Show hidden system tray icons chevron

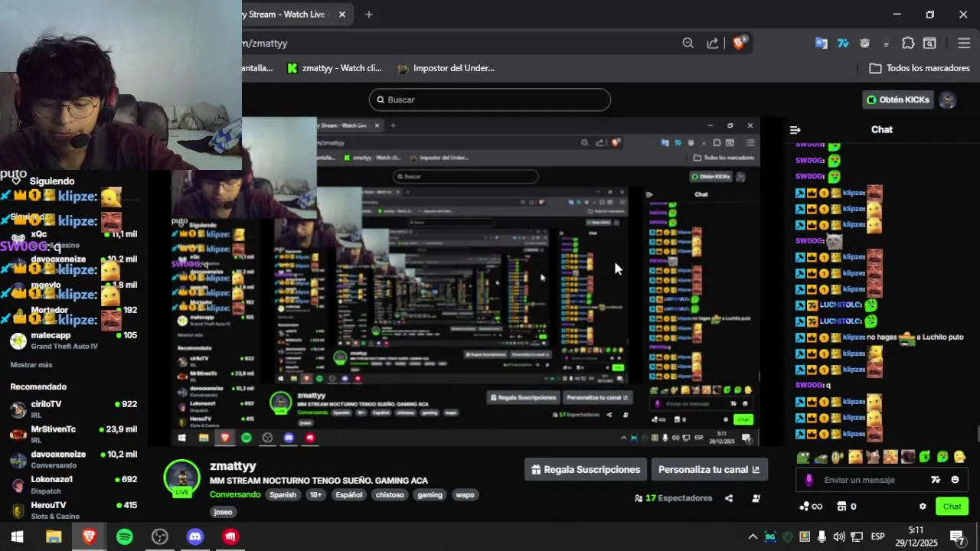pyautogui.click(x=753, y=537)
